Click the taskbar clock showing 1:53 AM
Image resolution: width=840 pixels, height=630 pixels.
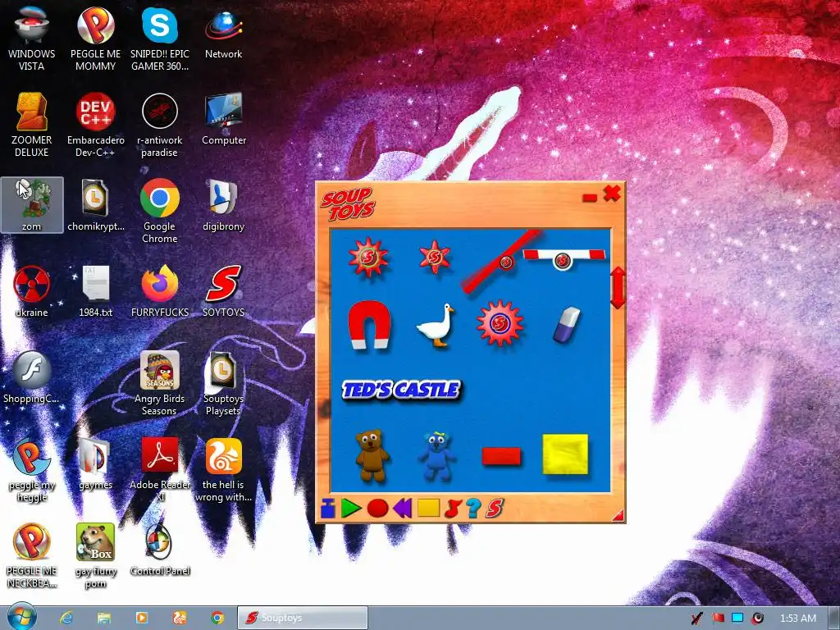point(797,619)
